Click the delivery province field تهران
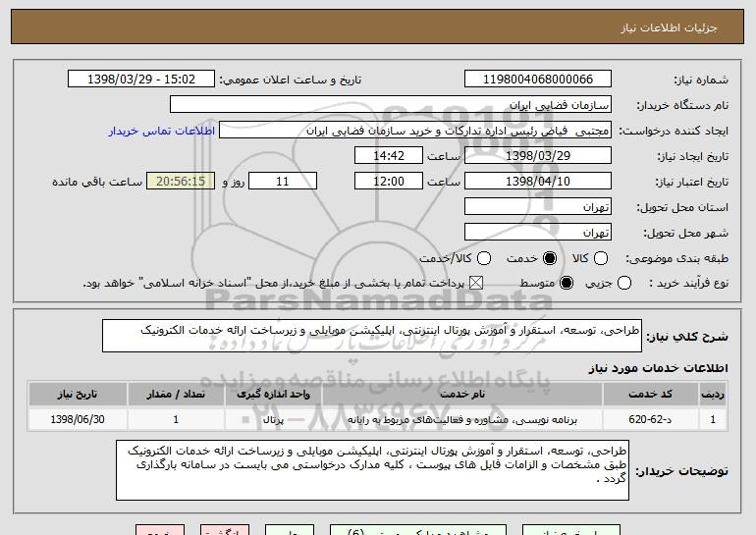 click(x=538, y=207)
